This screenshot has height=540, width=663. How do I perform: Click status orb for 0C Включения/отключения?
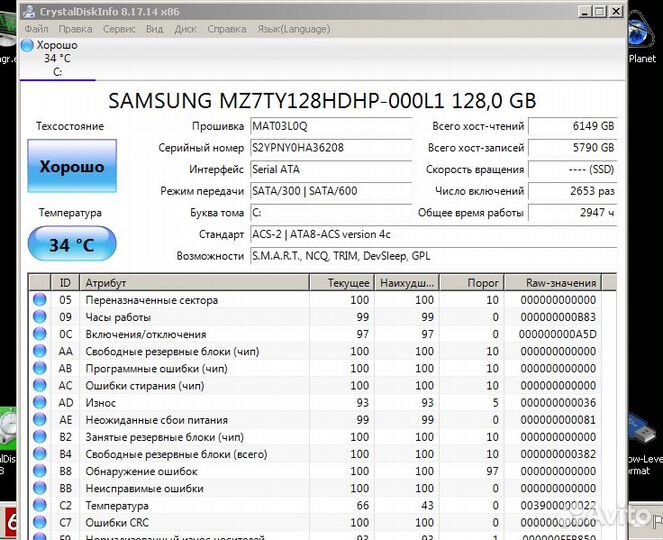click(40, 334)
